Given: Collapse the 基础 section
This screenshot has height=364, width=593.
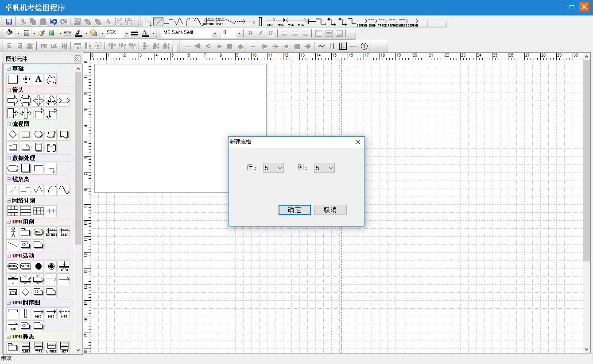Looking at the screenshot, I should [9, 69].
